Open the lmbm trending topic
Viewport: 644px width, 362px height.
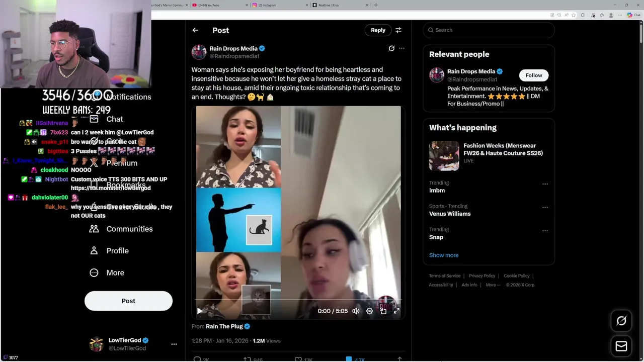pyautogui.click(x=437, y=191)
